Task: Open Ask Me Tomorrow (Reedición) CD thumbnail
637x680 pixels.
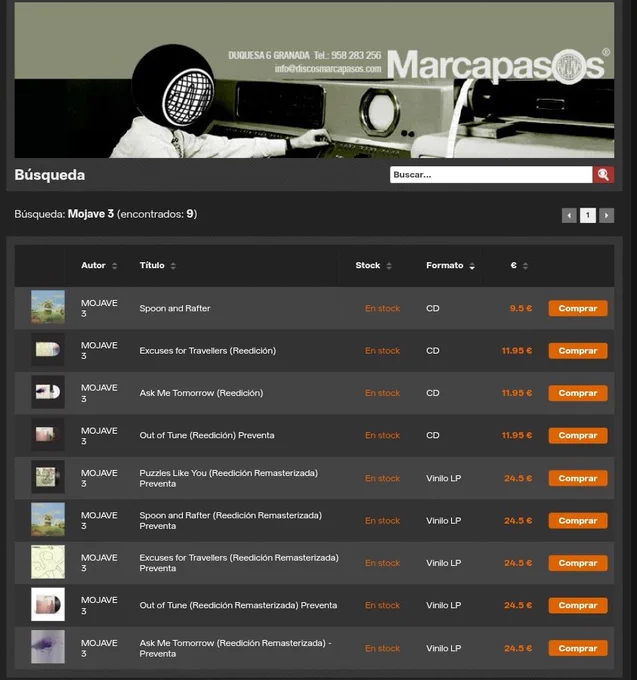Action: click(48, 392)
